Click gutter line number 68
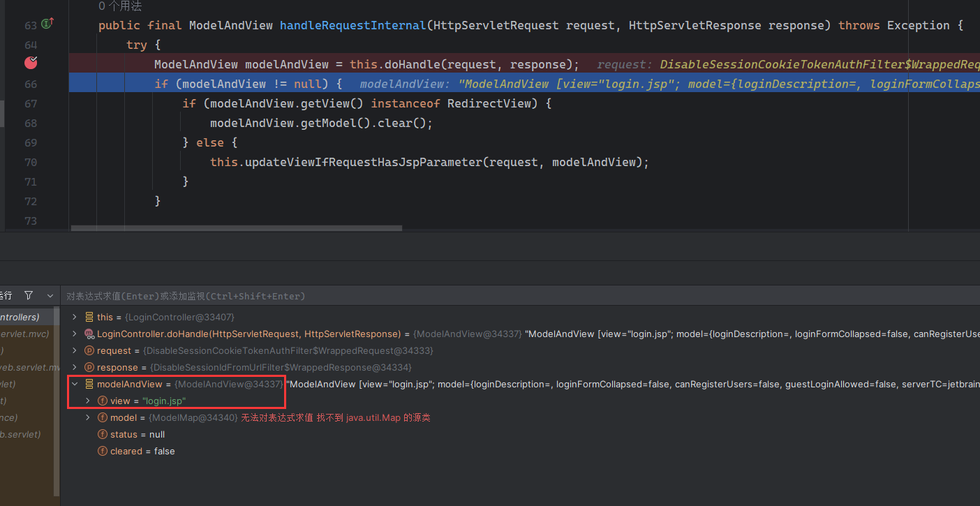 30,123
